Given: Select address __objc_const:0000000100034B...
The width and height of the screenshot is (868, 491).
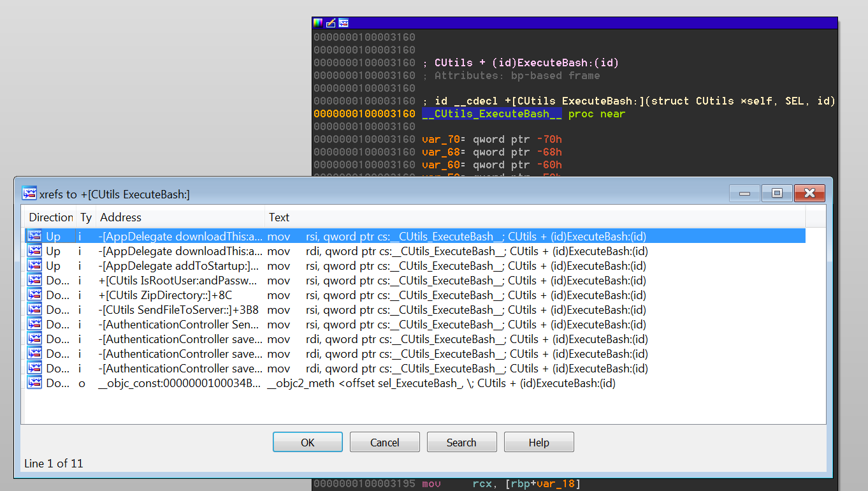Looking at the screenshot, I should (180, 383).
